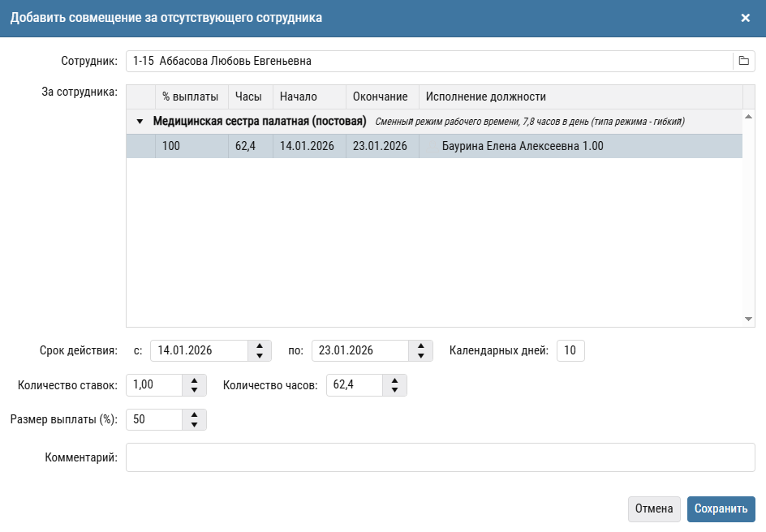Open employee picker folder icon
The image size is (766, 532).
click(743, 61)
